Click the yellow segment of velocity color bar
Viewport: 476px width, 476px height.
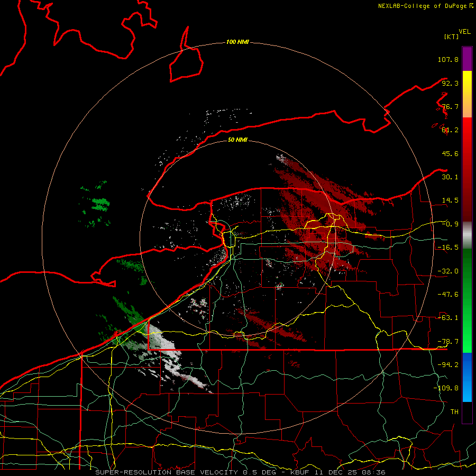pyautogui.click(x=467, y=83)
